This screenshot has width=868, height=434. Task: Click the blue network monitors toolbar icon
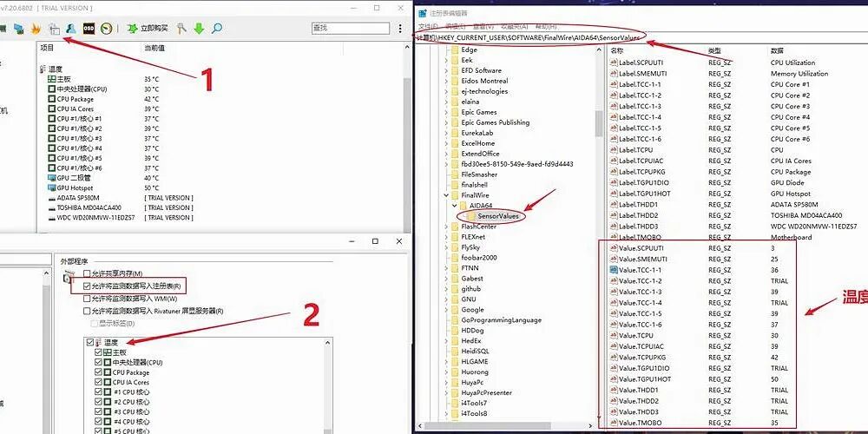pos(19,29)
